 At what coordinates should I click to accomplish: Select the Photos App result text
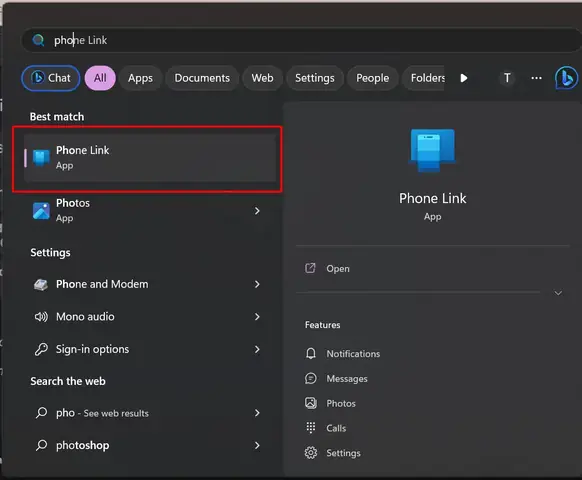coord(73,210)
